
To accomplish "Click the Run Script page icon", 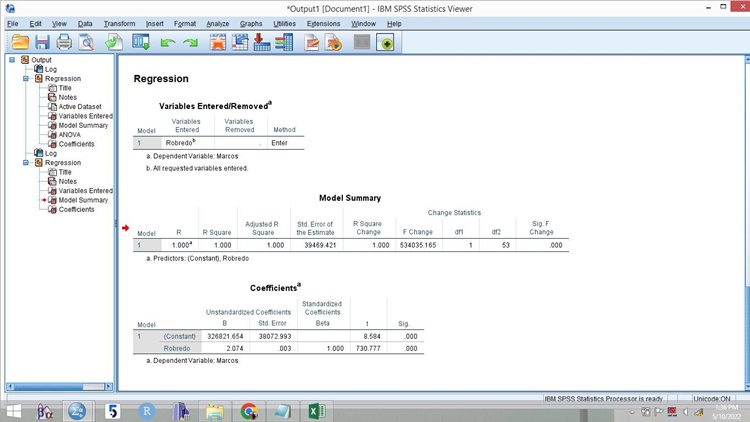I will pyautogui.click(x=333, y=43).
